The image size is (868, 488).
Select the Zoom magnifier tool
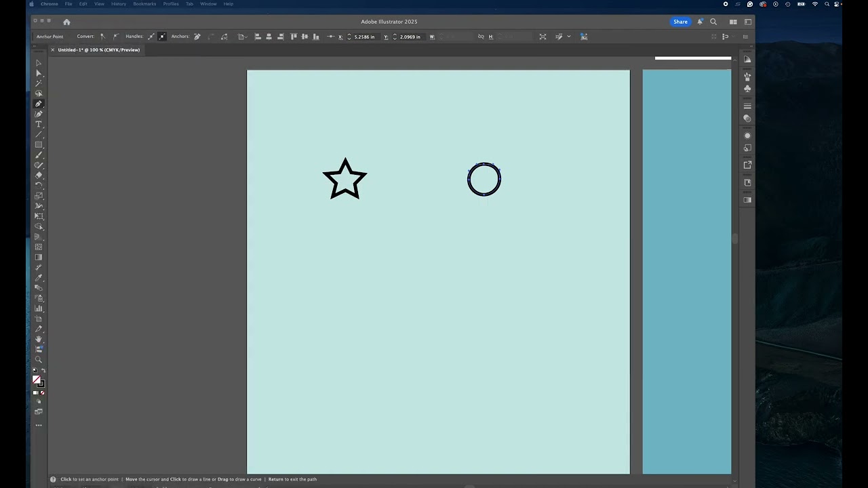[39, 359]
